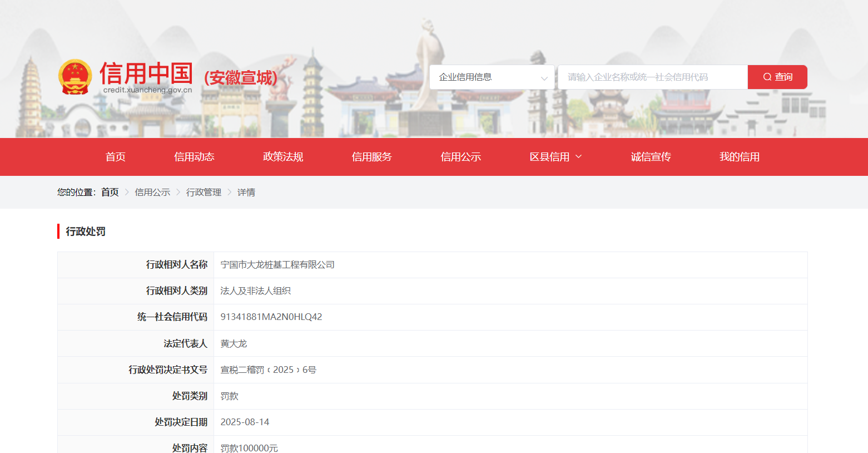Click the (安徽宣城) region label in header
868x453 pixels.
[x=241, y=77]
